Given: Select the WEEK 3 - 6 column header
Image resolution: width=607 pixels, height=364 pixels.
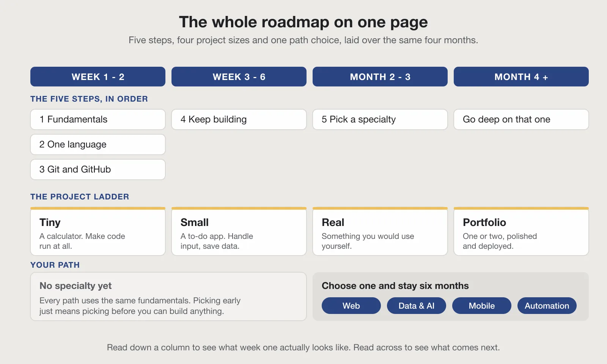Looking at the screenshot, I should coord(239,77).
